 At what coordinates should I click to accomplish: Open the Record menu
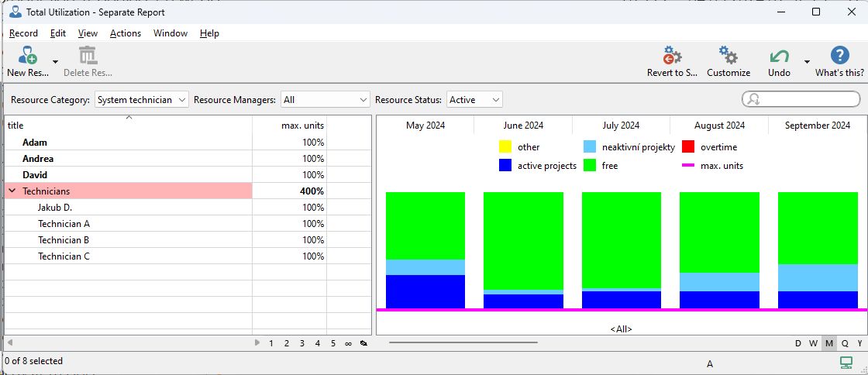[x=23, y=33]
